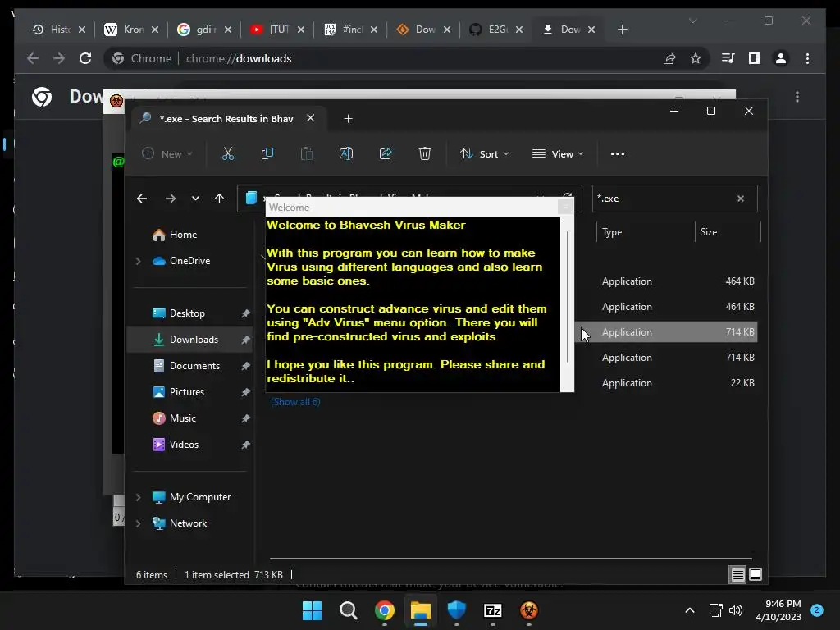This screenshot has height=630, width=840.
Task: Open Chrome tab search dropdown chevron
Action: 692,21
